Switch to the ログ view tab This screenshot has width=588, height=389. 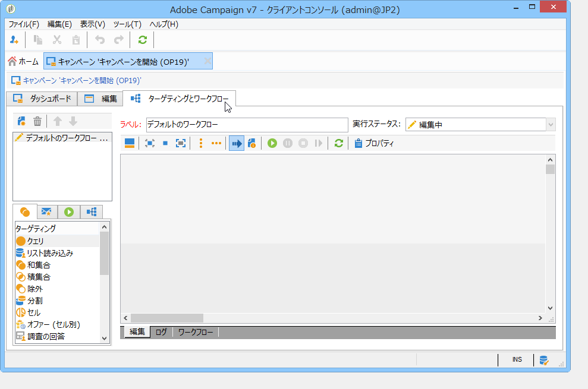tap(161, 332)
